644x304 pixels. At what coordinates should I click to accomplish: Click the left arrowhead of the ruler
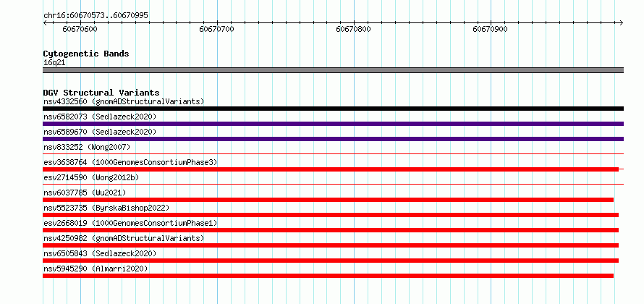[45, 23]
